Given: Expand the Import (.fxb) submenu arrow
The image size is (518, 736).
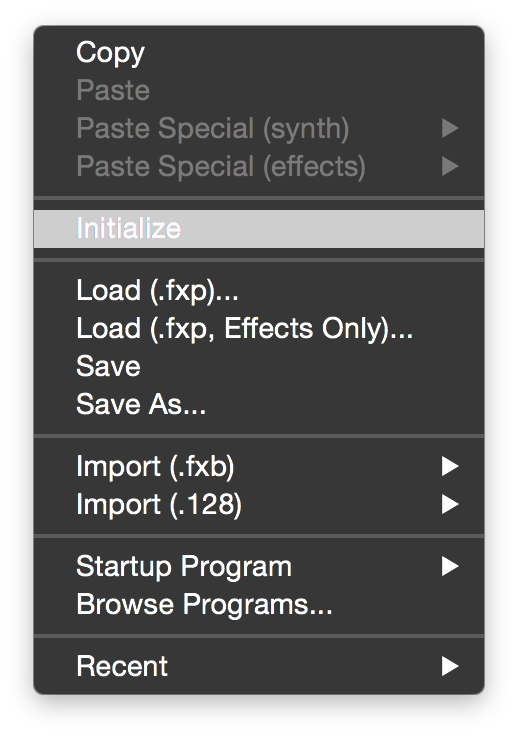Looking at the screenshot, I should coord(449,467).
